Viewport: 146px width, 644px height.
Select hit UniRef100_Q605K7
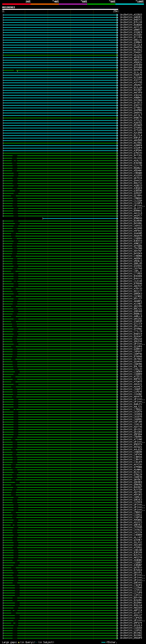[131, 480]
